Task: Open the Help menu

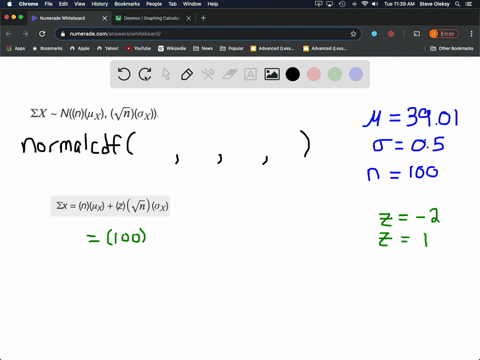Action: click(213, 4)
